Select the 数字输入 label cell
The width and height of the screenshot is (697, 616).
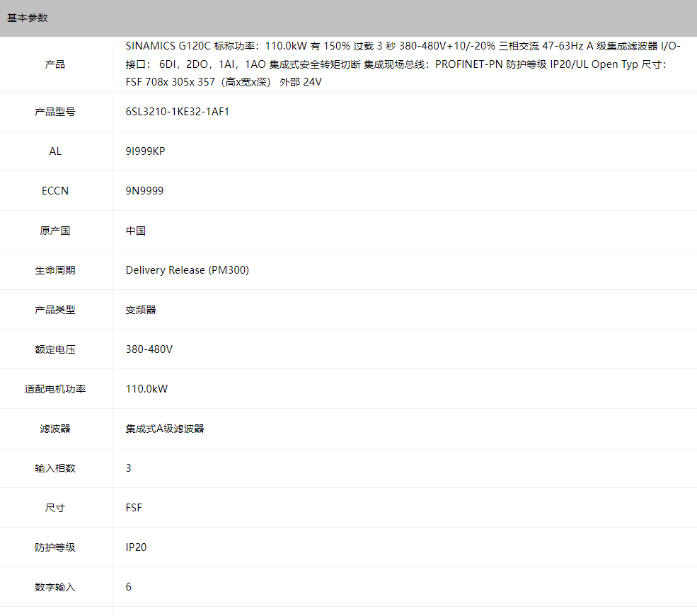click(x=55, y=587)
